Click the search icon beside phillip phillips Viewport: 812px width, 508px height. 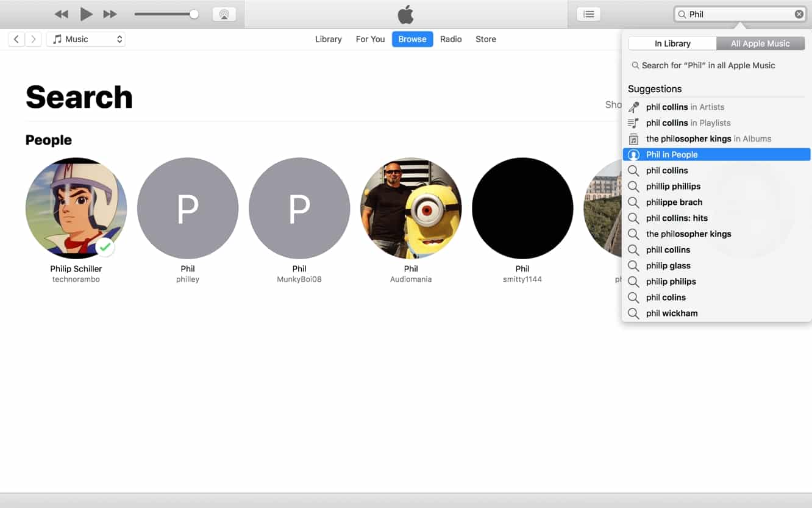click(x=633, y=186)
